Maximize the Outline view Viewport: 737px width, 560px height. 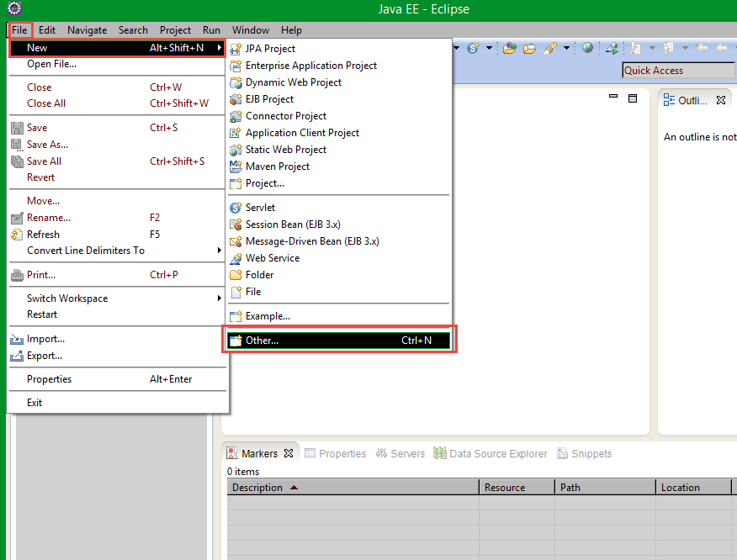point(633,98)
